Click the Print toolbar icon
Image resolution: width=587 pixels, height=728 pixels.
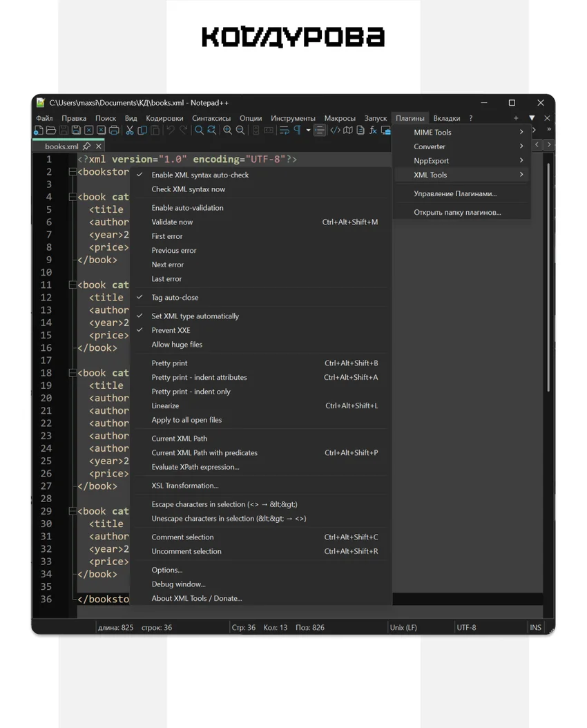coord(114,131)
